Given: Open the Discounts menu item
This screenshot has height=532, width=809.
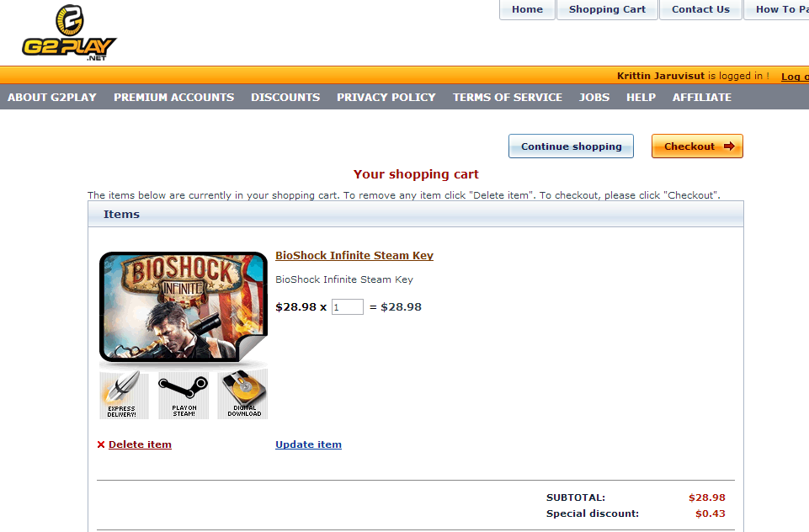Looking at the screenshot, I should pyautogui.click(x=285, y=98).
